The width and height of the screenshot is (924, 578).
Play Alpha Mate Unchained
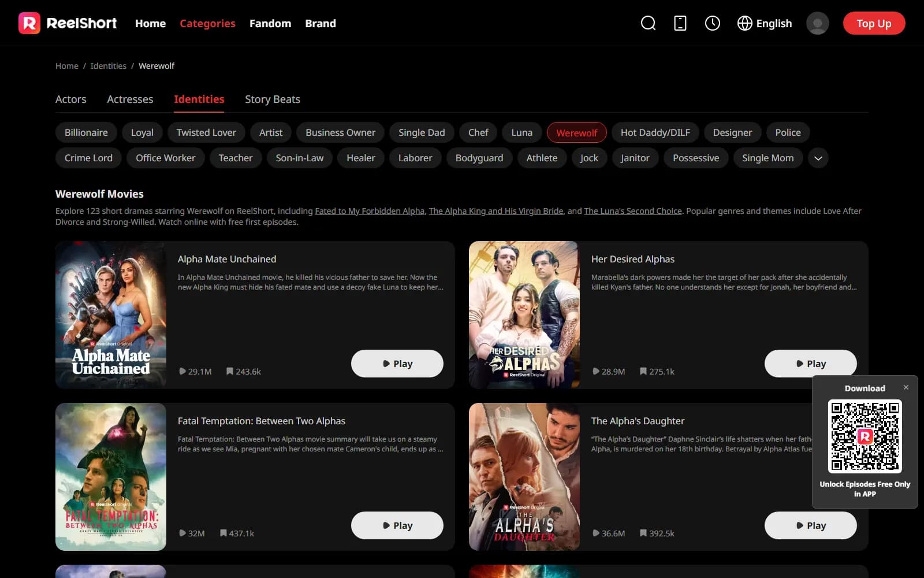click(x=397, y=364)
